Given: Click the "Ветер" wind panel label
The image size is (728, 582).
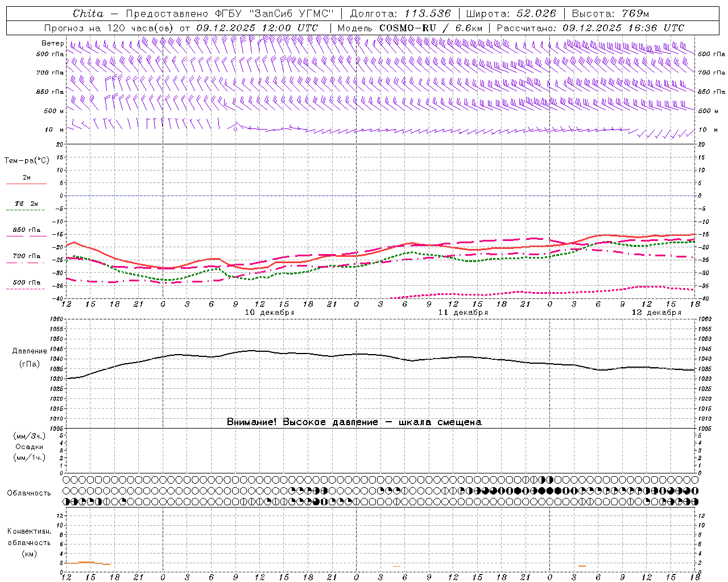Looking at the screenshot, I should click(53, 43).
